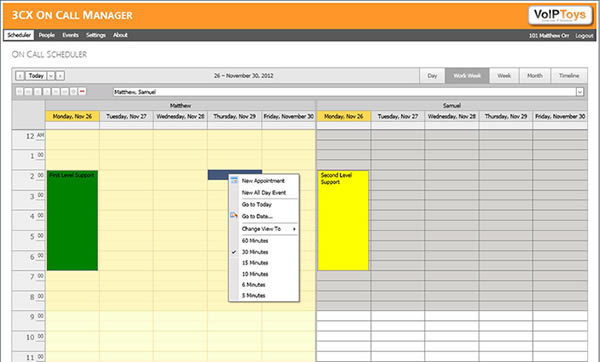Viewport: 600px width, 362px height.
Task: Click Matthew's Monday, Nov 26 column header
Action: 72,116
